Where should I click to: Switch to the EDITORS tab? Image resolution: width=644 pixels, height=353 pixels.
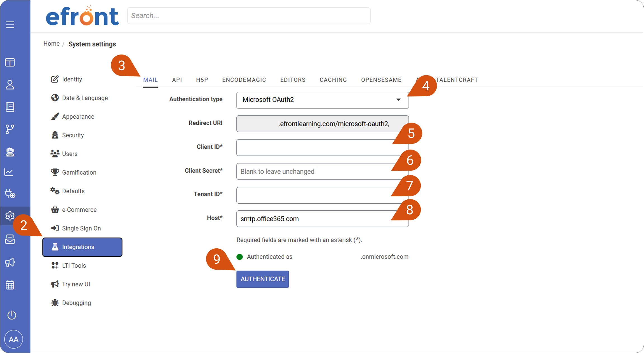(293, 80)
